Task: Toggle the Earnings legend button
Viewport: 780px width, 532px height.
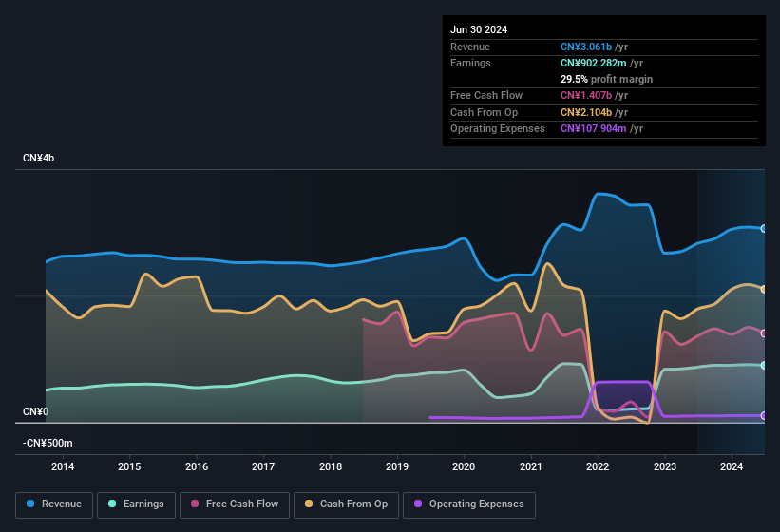Action: tap(136, 504)
